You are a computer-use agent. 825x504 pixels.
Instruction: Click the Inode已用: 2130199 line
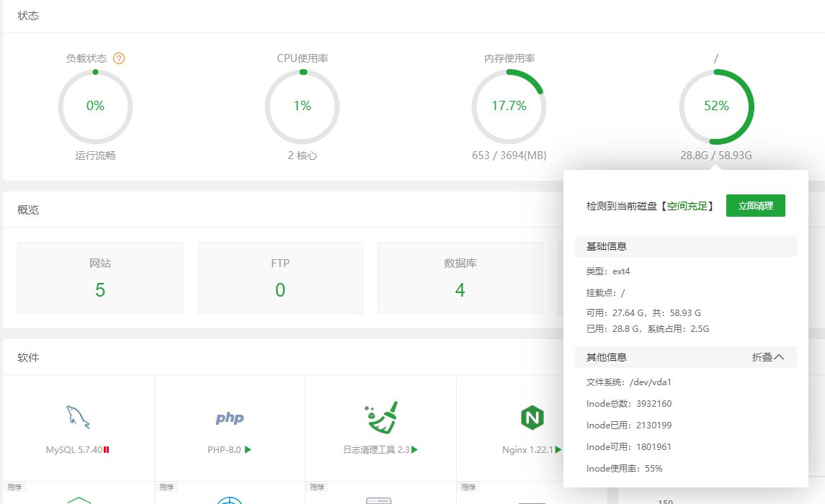629,426
